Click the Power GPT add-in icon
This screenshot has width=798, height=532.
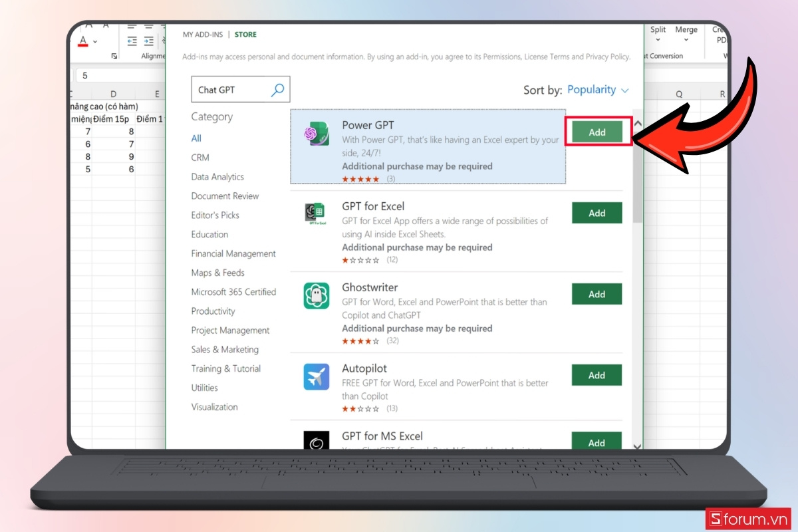[x=316, y=133]
